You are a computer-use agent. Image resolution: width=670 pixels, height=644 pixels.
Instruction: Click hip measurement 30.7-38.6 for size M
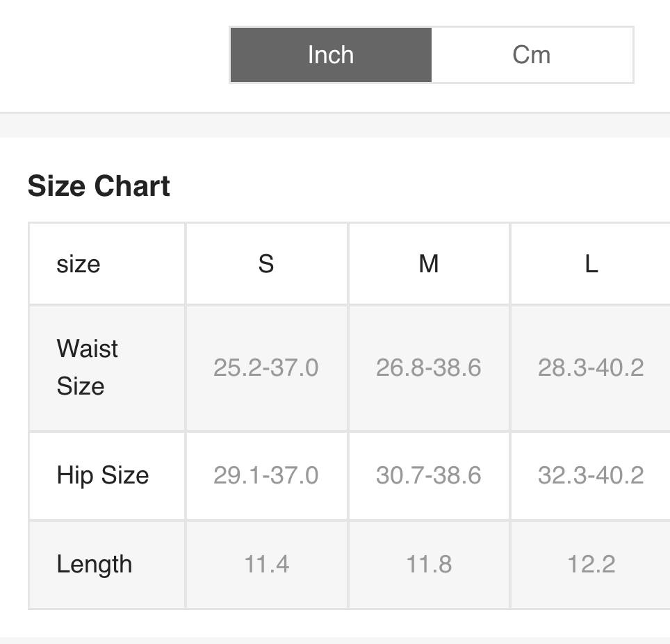tap(429, 475)
